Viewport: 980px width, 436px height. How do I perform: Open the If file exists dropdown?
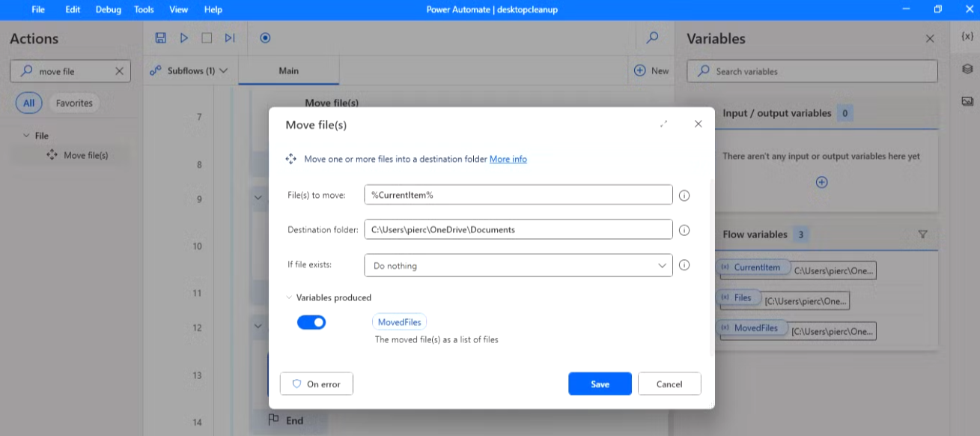coord(518,265)
